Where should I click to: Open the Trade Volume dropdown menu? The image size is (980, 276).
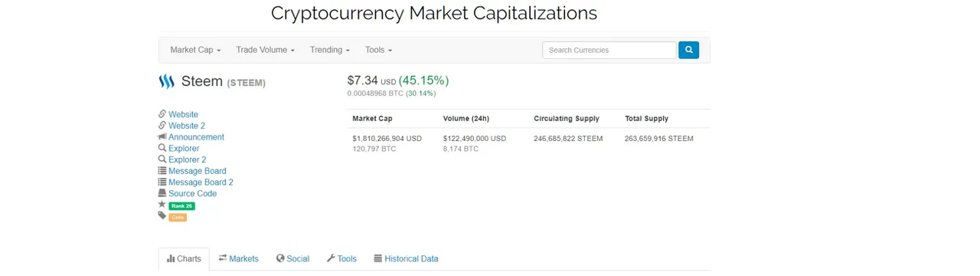[265, 50]
